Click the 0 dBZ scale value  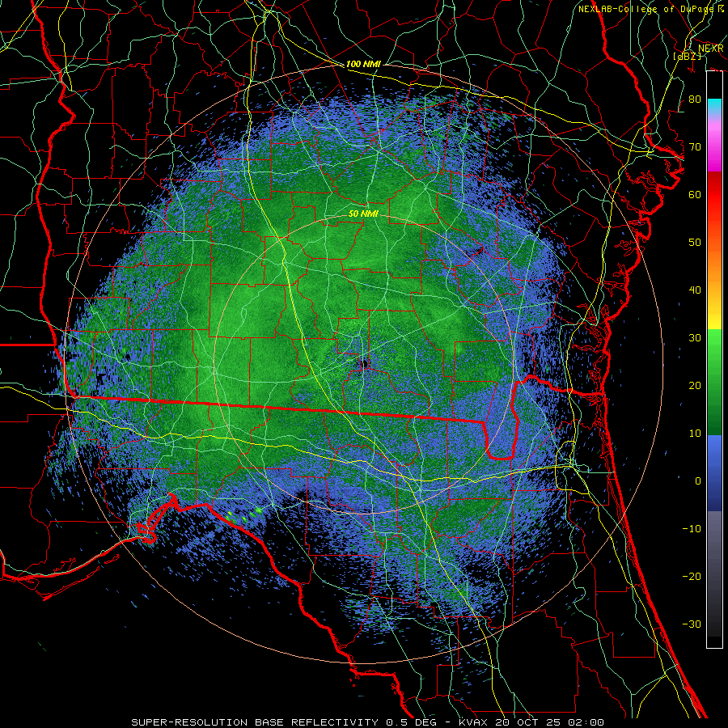(x=698, y=481)
